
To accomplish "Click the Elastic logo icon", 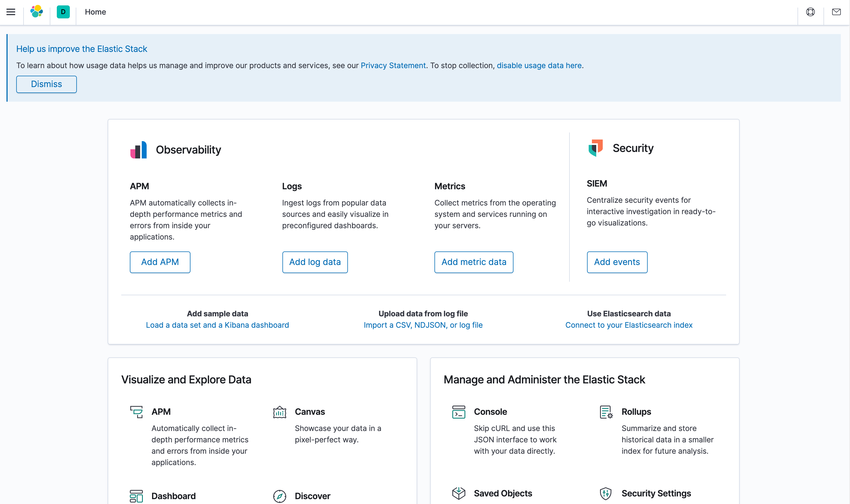I will pos(37,12).
